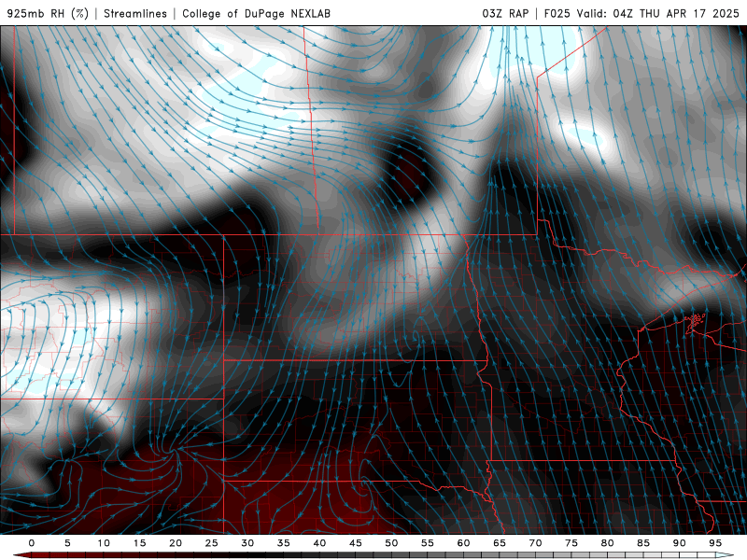Select the 60 label on color scale

(463, 543)
